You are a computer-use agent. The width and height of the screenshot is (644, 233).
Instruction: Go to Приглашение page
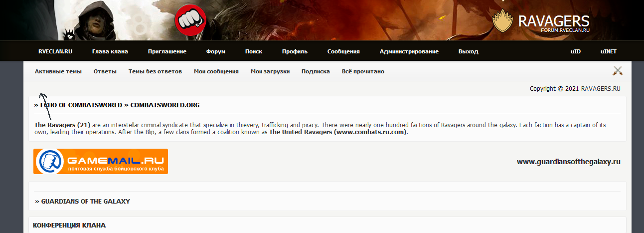point(167,51)
